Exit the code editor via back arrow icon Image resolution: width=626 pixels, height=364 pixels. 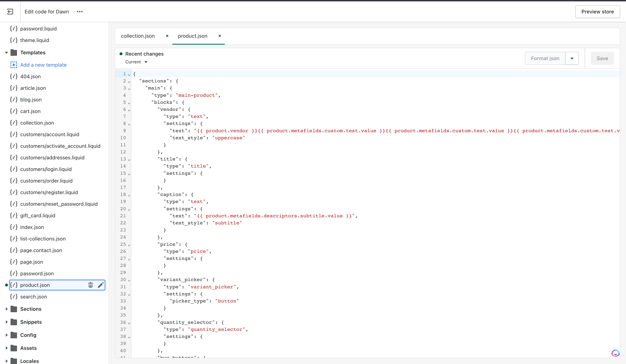[10, 11]
